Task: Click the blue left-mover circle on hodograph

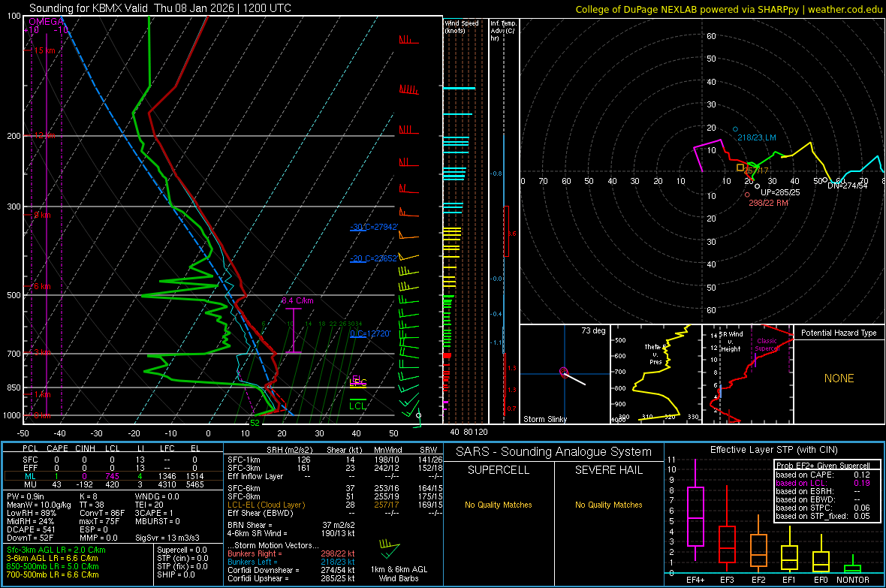Action: click(x=735, y=129)
